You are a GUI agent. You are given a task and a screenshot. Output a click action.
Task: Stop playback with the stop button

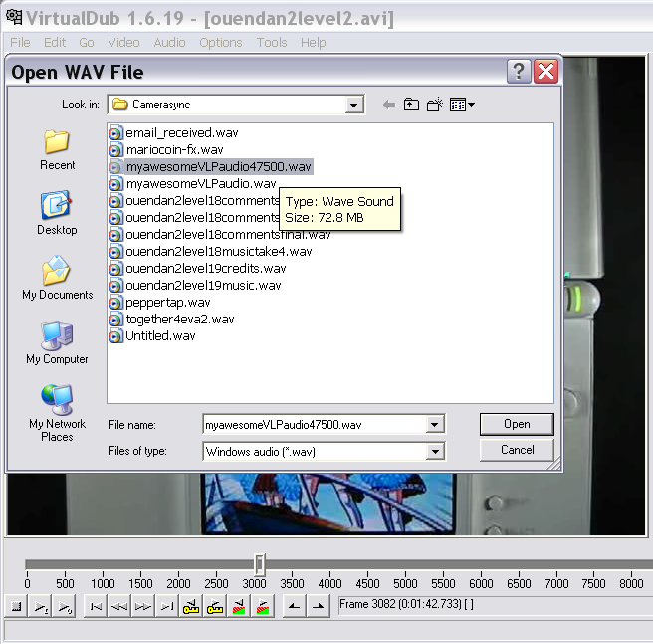[x=16, y=606]
